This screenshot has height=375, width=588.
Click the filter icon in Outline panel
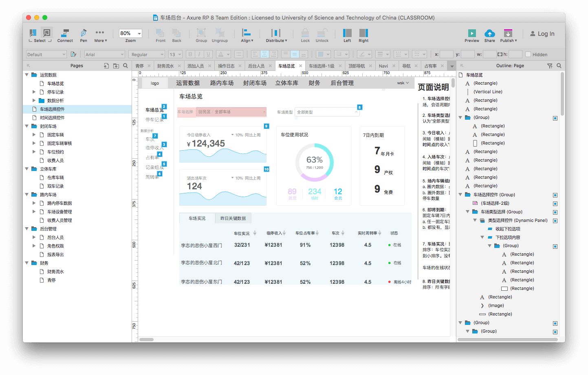pyautogui.click(x=550, y=66)
